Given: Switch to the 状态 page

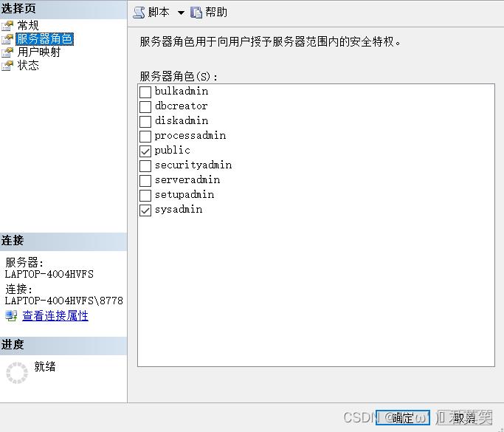Looking at the screenshot, I should click(28, 66).
